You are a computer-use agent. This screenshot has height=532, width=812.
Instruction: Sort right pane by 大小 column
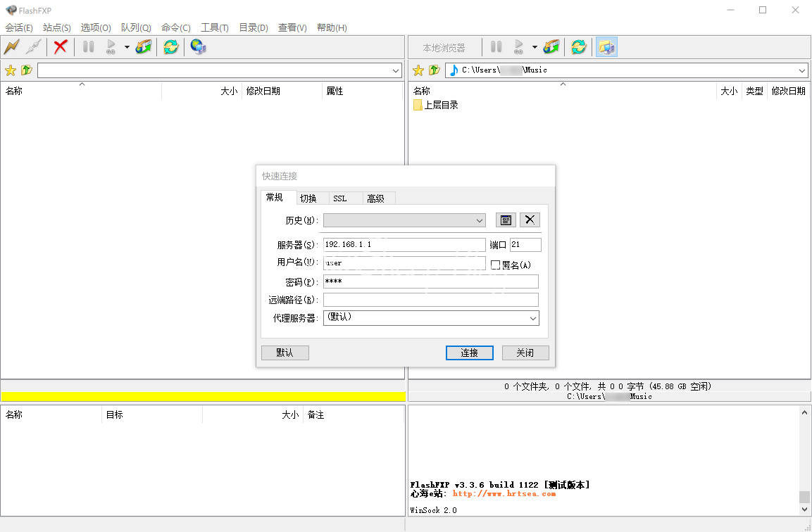[x=729, y=91]
